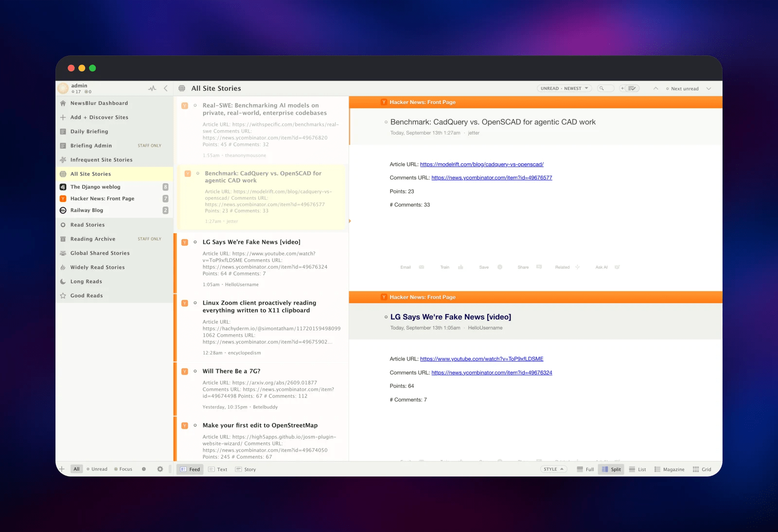Go to previous story with up chevron
778x532 pixels.
tap(655, 88)
